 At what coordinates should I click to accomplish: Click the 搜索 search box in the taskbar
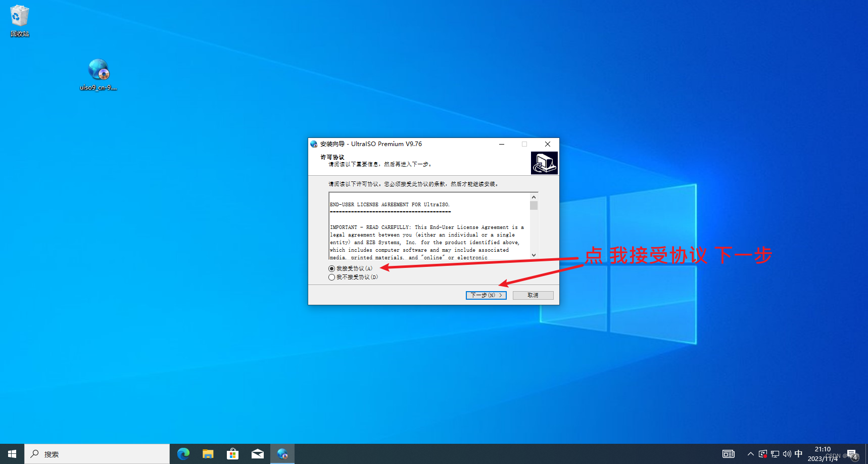(96, 453)
